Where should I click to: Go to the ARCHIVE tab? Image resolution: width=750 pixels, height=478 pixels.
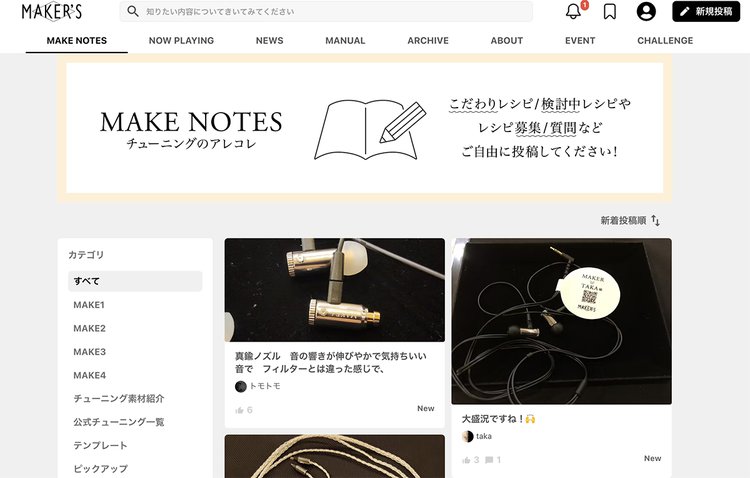click(x=428, y=41)
